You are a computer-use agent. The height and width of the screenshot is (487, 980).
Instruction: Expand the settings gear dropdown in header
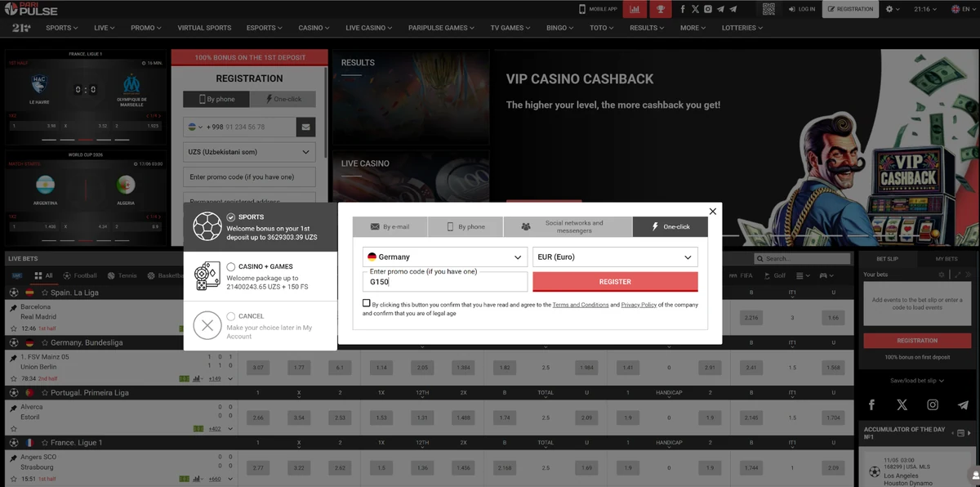pyautogui.click(x=893, y=9)
